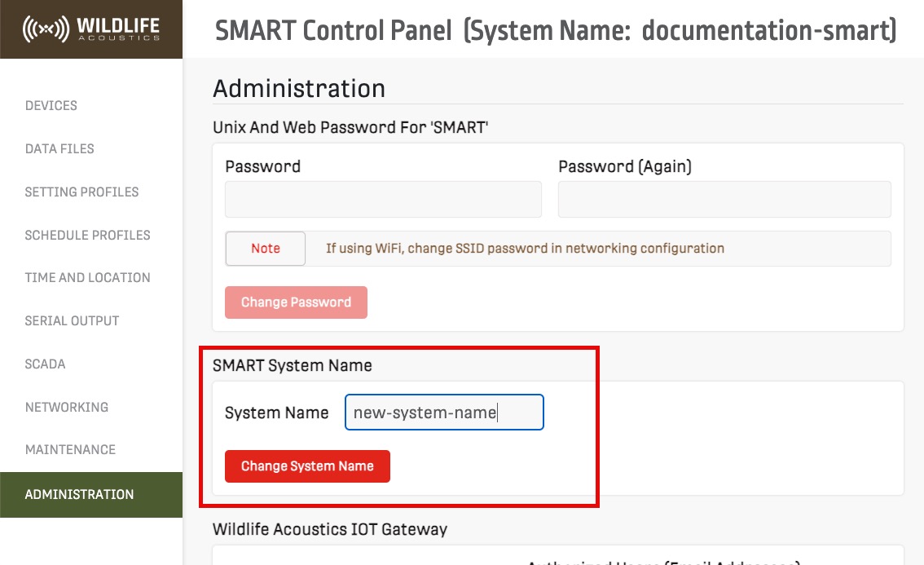This screenshot has width=924, height=565.
Task: Open Setting Profiles in sidebar
Action: click(x=81, y=192)
